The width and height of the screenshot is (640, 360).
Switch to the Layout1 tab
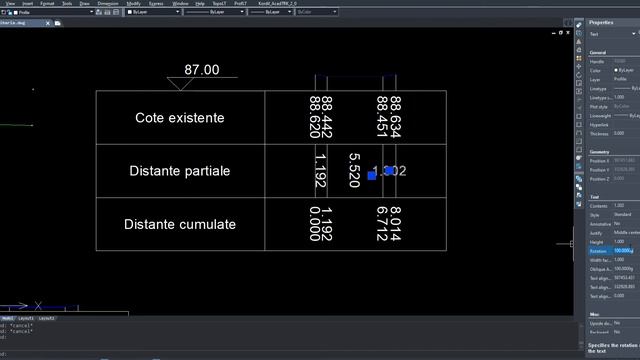point(26,318)
